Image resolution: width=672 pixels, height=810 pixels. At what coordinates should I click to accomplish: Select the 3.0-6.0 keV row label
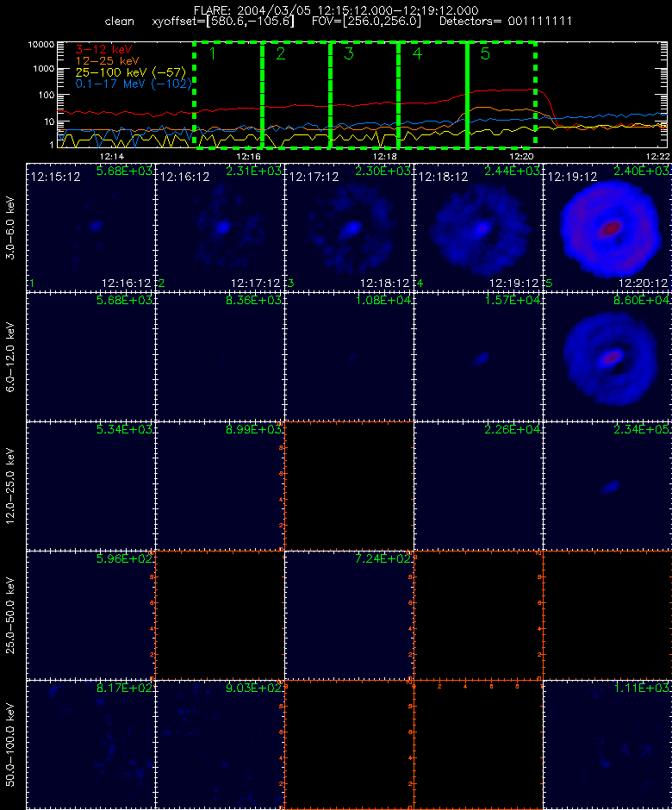coord(10,227)
